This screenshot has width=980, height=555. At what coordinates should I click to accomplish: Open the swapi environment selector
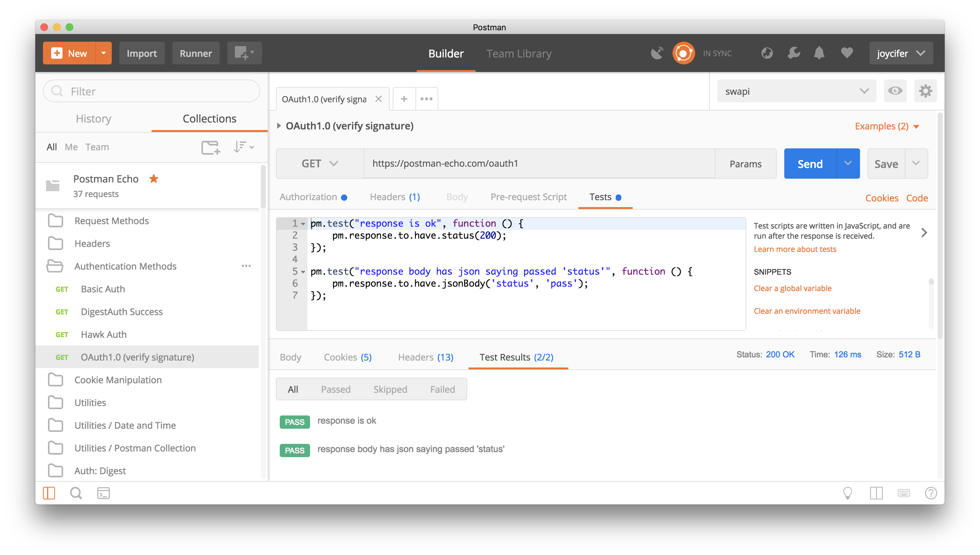coord(796,91)
